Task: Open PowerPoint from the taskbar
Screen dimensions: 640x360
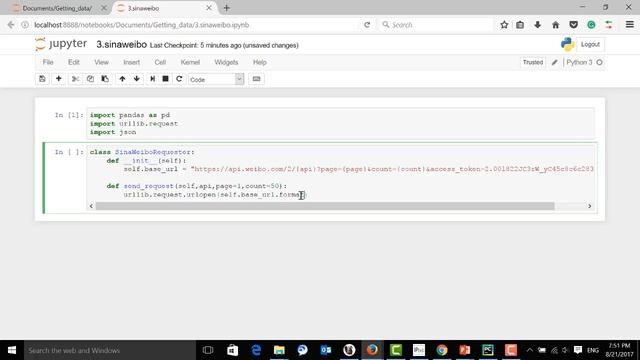Action: pyautogui.click(x=464, y=350)
